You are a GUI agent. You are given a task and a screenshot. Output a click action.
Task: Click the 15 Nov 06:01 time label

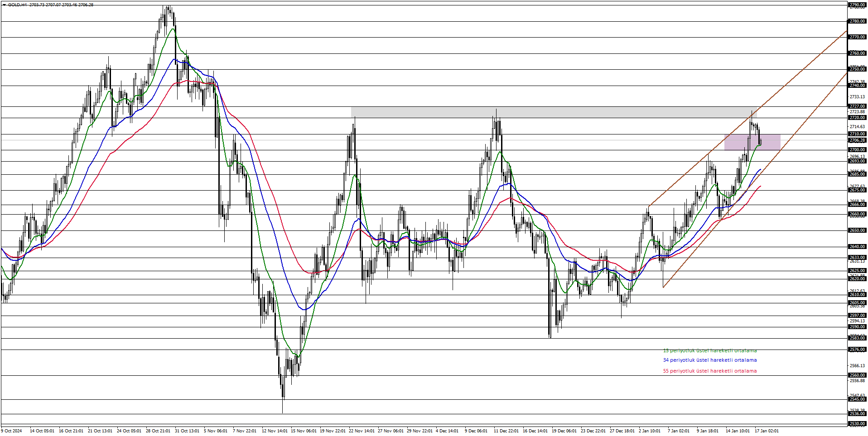[304, 431]
